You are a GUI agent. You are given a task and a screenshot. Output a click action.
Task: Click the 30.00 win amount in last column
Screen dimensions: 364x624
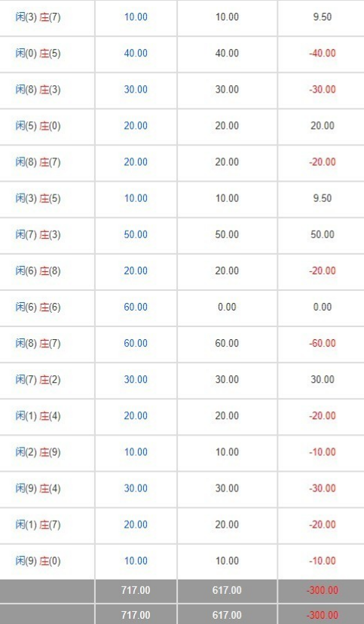pyautogui.click(x=323, y=379)
